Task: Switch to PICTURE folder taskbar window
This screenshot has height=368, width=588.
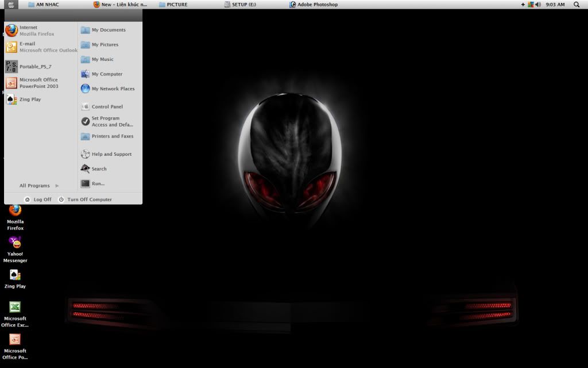Action: tap(173, 5)
